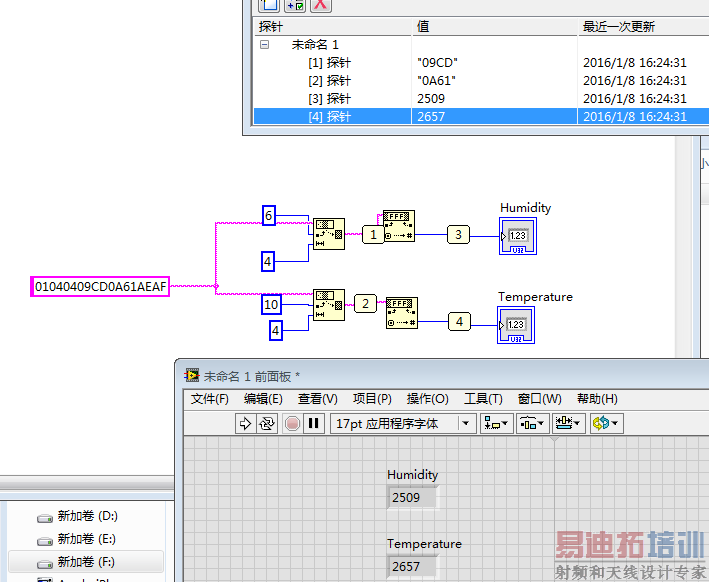Click probe marker 3 on the wire
The height and width of the screenshot is (582, 709).
(458, 234)
